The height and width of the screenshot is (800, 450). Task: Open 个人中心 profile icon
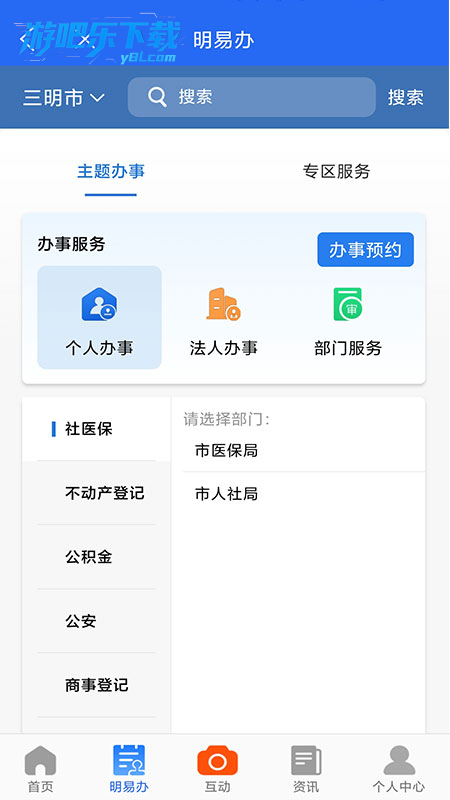coord(399,760)
